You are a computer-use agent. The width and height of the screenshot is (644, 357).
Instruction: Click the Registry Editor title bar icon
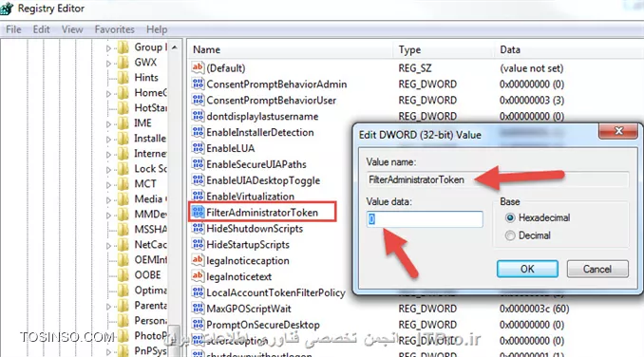point(7,9)
